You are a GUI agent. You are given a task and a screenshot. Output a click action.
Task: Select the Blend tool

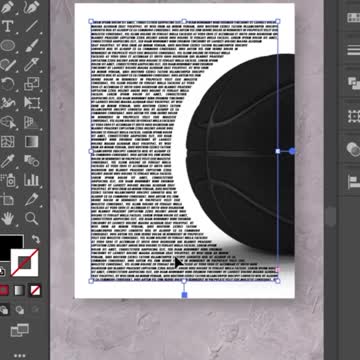(32, 161)
